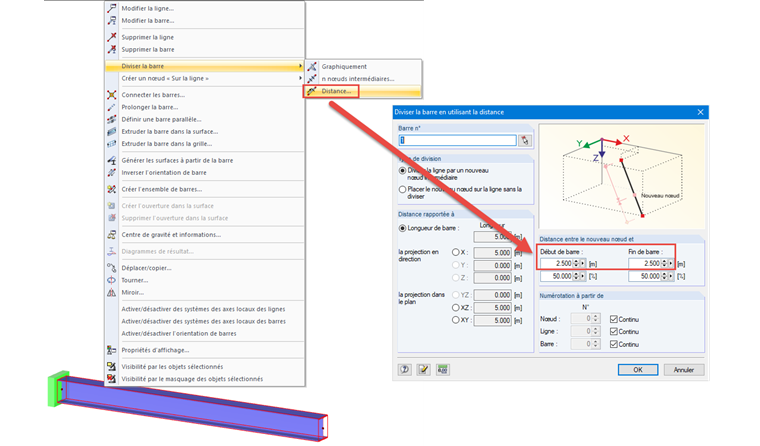The image size is (760, 446).
Task: Click the Supprimer la ligne icon
Action: [x=112, y=37]
